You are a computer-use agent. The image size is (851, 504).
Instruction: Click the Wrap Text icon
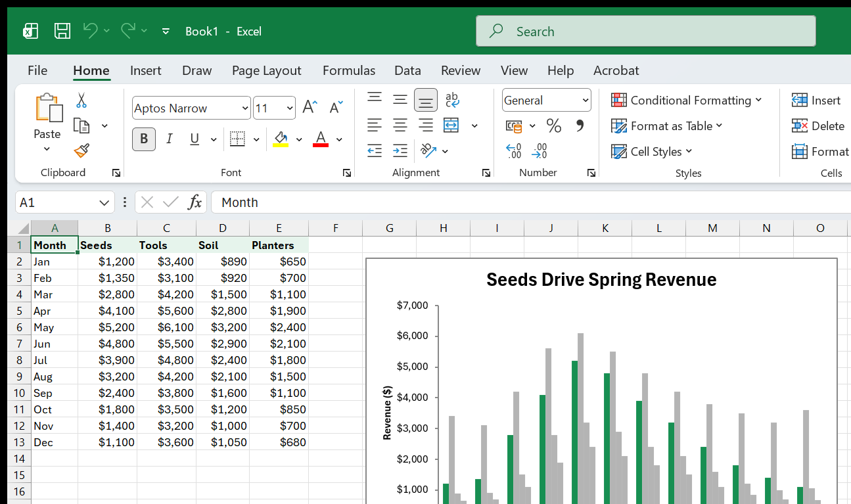coord(452,99)
